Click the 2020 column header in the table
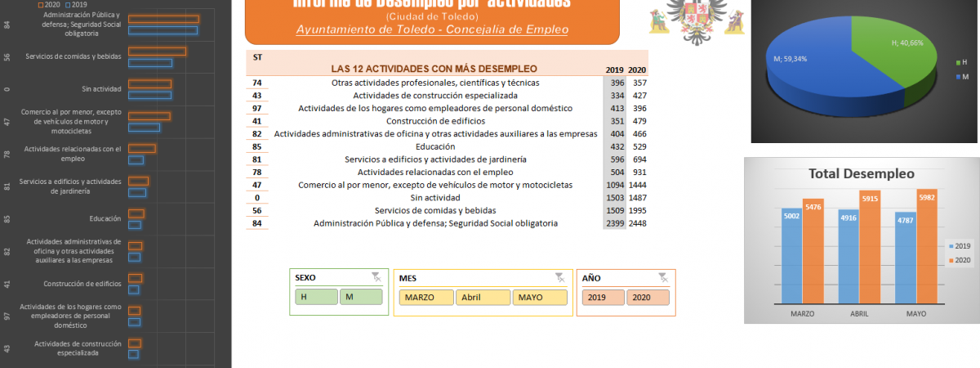Screen dimensions: 980x368 pyautogui.click(x=637, y=70)
